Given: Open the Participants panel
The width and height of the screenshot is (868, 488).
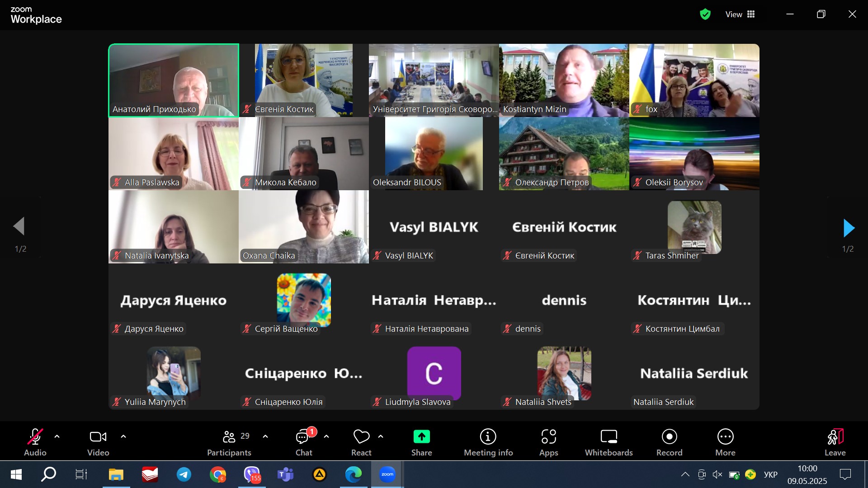Looking at the screenshot, I should click(x=229, y=442).
